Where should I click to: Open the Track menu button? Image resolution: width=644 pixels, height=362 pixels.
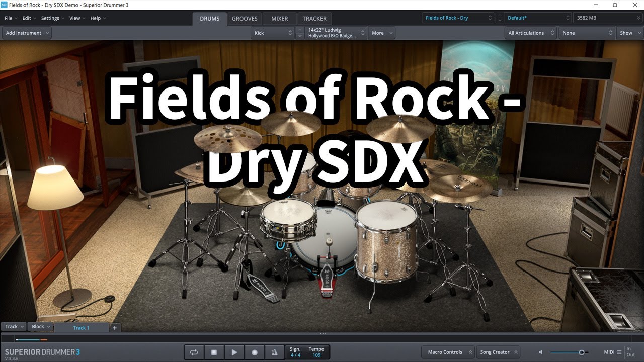(13, 327)
